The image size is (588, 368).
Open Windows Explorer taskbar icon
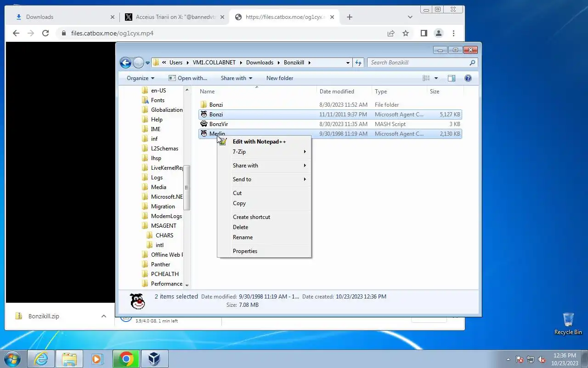69,359
